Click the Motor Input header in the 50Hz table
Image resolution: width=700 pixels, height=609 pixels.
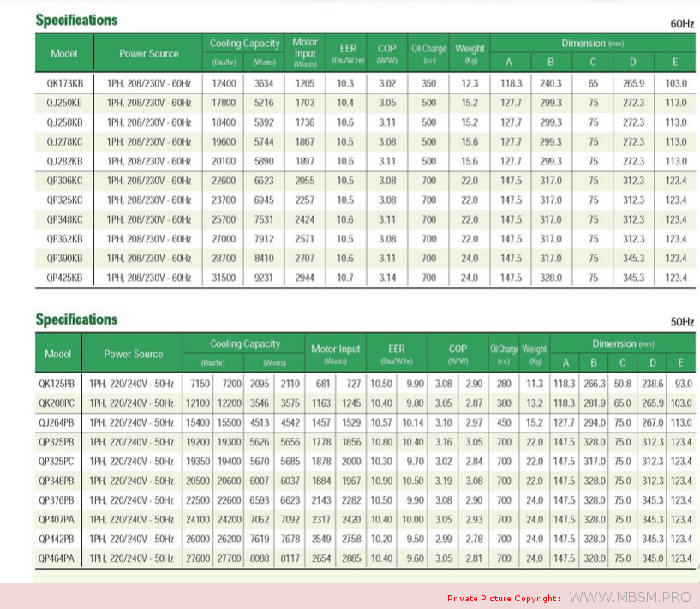tap(336, 349)
